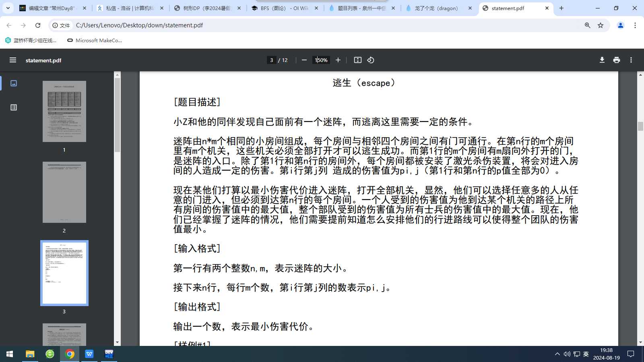Show the thumbnails view in sidebar
The width and height of the screenshot is (644, 362).
[x=14, y=83]
